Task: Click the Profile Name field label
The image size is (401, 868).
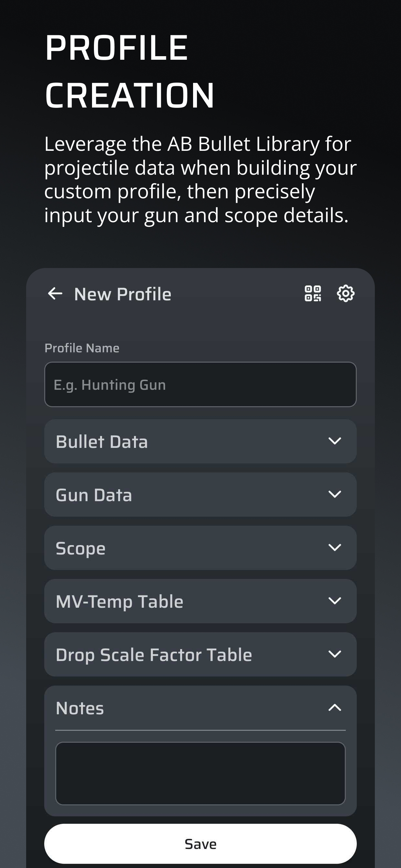Action: [x=82, y=348]
